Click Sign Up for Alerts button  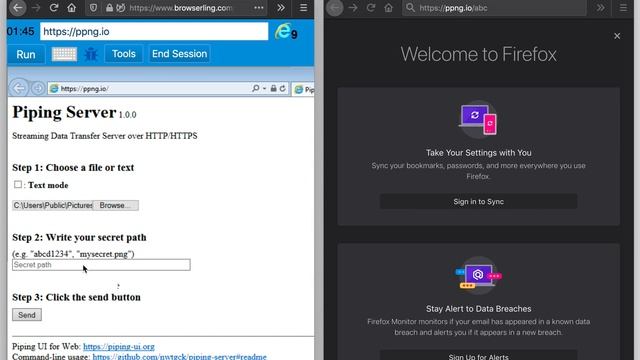pos(478,356)
